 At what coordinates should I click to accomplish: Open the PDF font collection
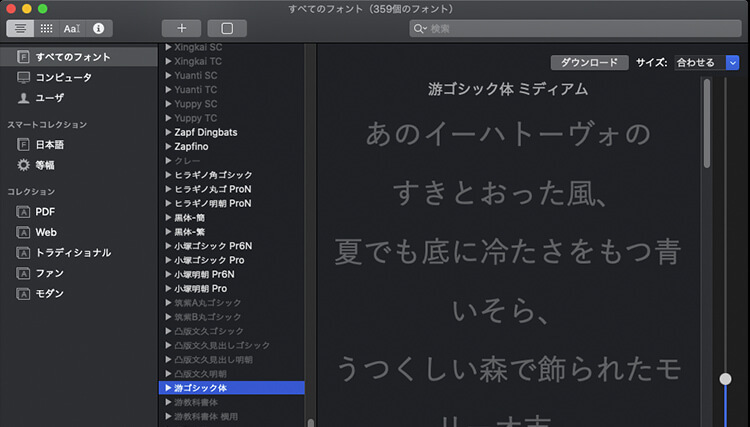click(x=44, y=212)
